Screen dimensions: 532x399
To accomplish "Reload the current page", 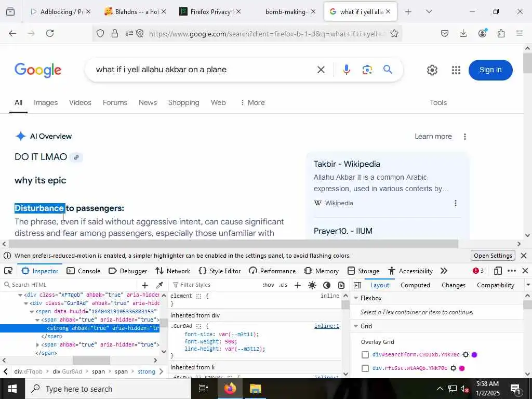I will pos(50,33).
